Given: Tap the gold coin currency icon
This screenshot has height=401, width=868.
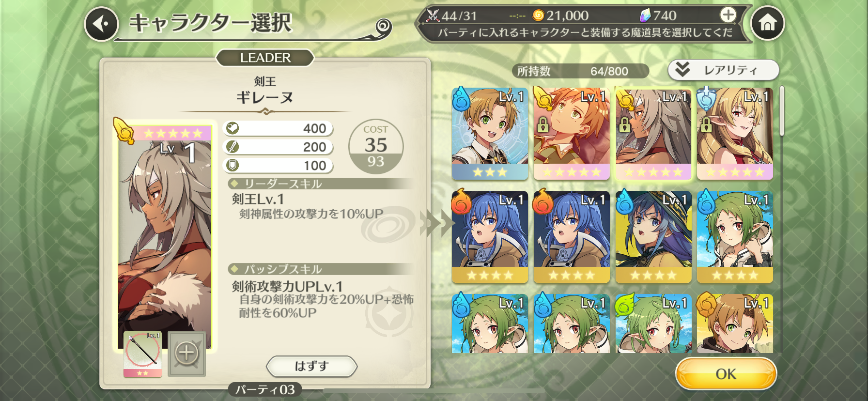Looking at the screenshot, I should [x=538, y=15].
